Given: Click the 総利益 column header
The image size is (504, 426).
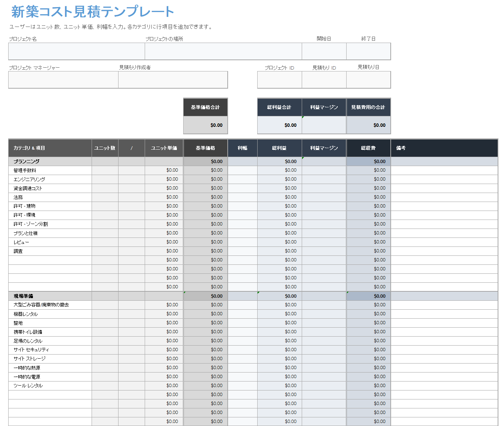Looking at the screenshot, I should point(280,148).
